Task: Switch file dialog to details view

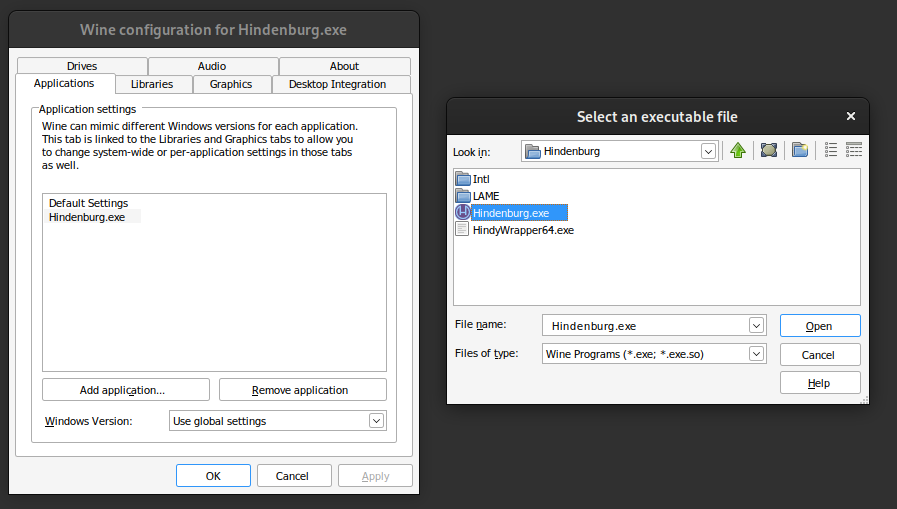Action: pos(854,150)
